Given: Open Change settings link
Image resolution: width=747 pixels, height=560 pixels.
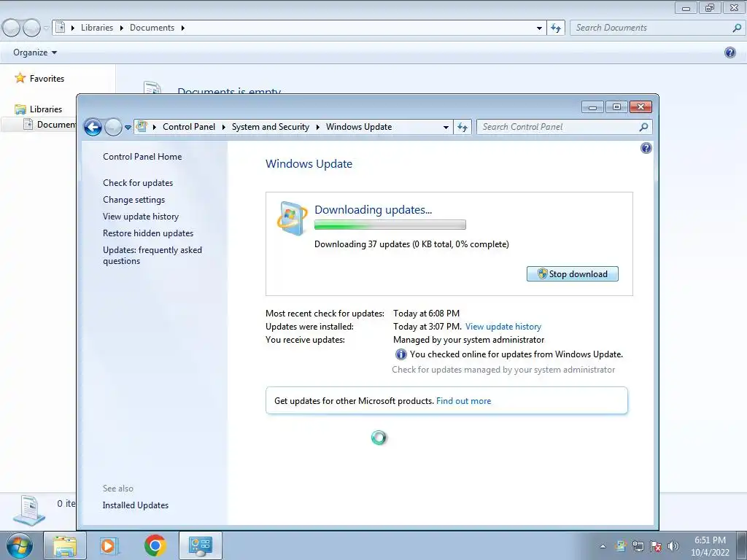Looking at the screenshot, I should point(134,200).
